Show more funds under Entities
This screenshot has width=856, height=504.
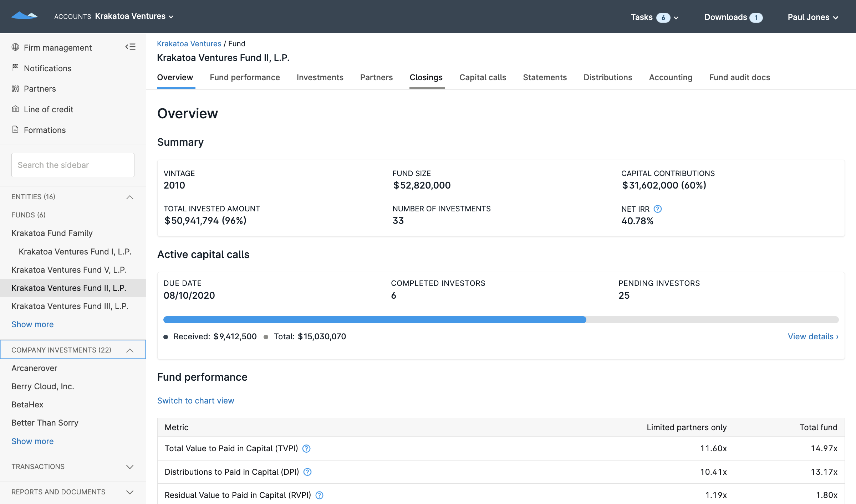pyautogui.click(x=32, y=324)
